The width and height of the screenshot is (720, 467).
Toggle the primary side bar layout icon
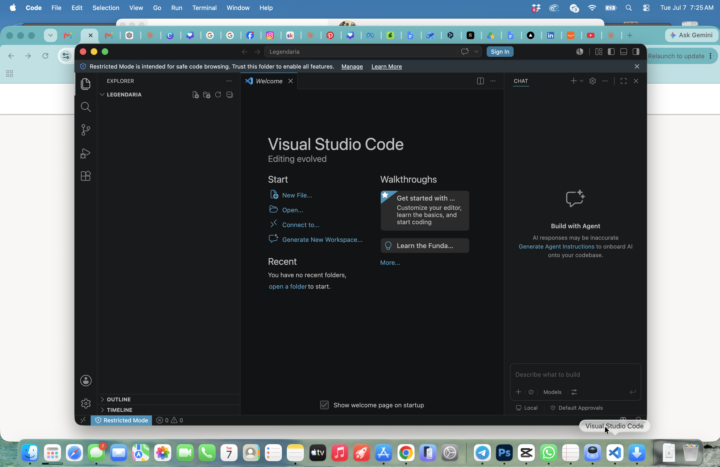point(611,51)
